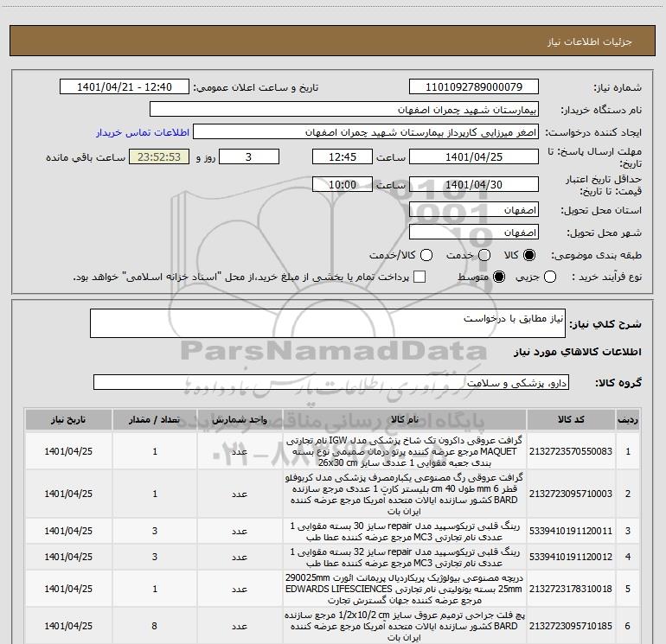The width and height of the screenshot is (666, 644).
Task: Click the remaining time countdown 23:52:53
Action: [x=159, y=156]
